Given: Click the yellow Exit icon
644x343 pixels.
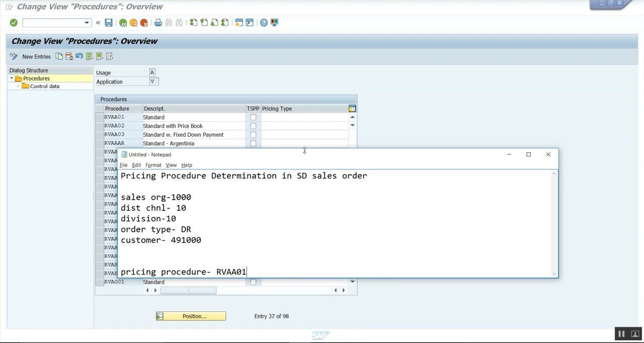Looking at the screenshot, I should [x=133, y=23].
